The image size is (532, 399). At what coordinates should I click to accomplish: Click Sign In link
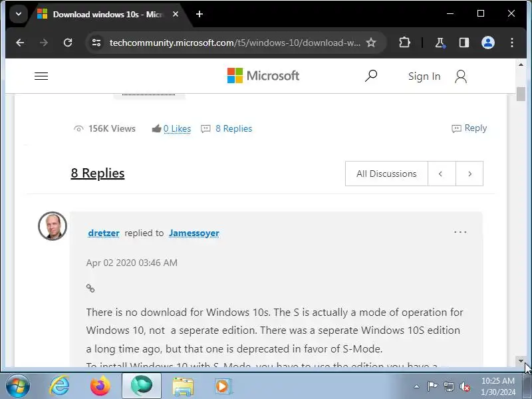(424, 76)
